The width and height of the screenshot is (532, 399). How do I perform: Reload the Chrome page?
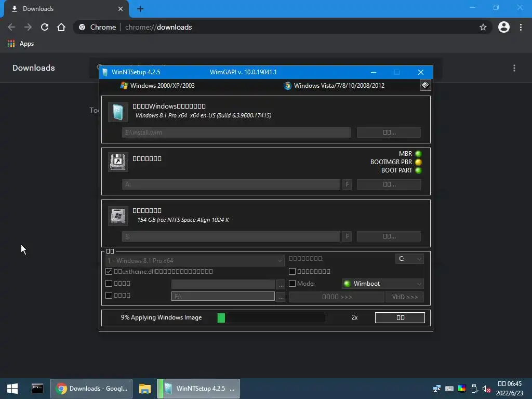click(45, 27)
